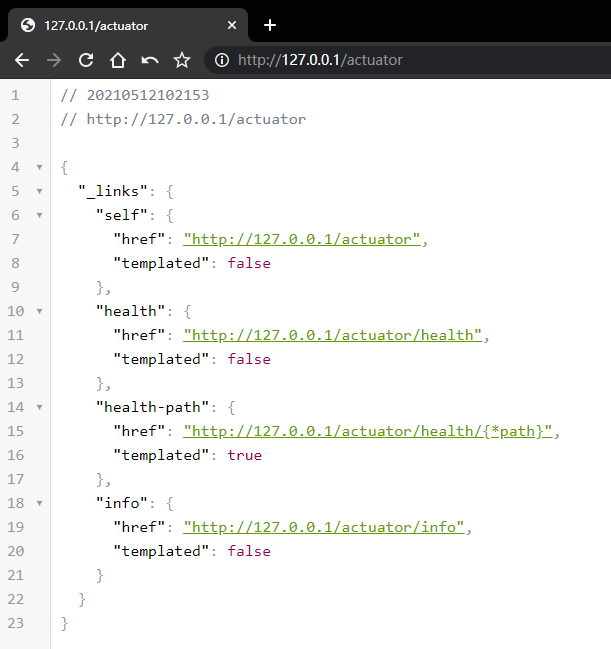
Task: Click the "health" key on line 10
Action: pos(130,311)
